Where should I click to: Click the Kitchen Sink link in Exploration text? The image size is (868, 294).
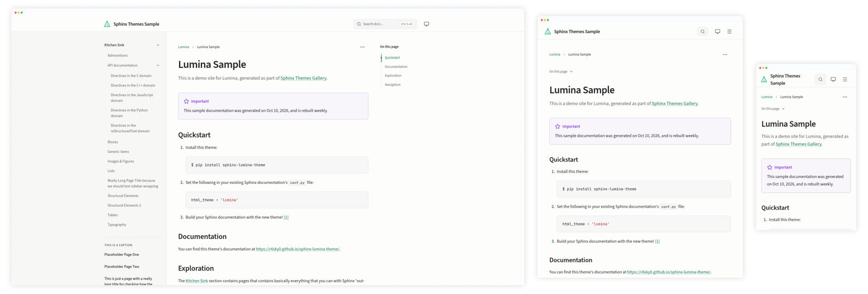197,281
